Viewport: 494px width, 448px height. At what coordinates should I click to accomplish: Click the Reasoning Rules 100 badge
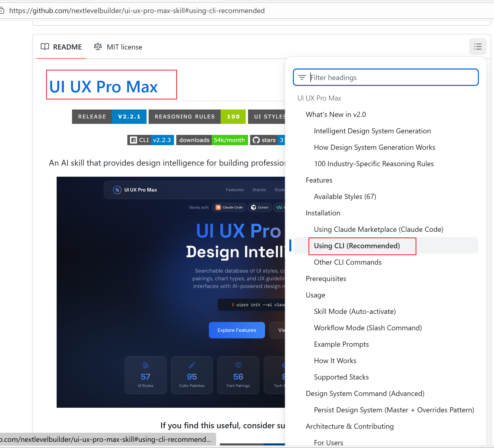197,117
